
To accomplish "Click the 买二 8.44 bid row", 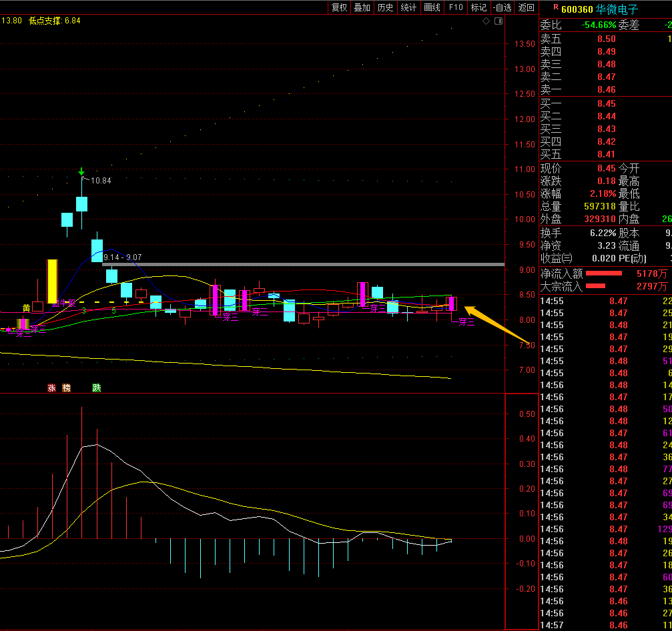I will point(605,116).
